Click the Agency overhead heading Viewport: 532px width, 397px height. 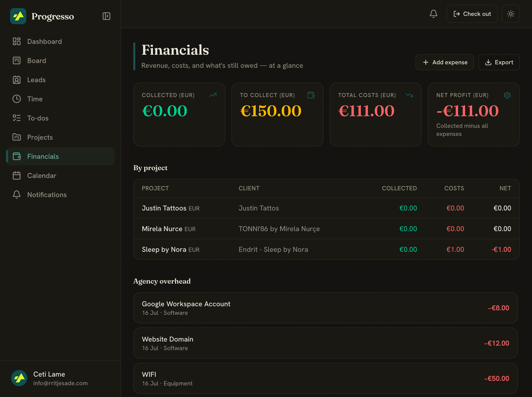[162, 281]
